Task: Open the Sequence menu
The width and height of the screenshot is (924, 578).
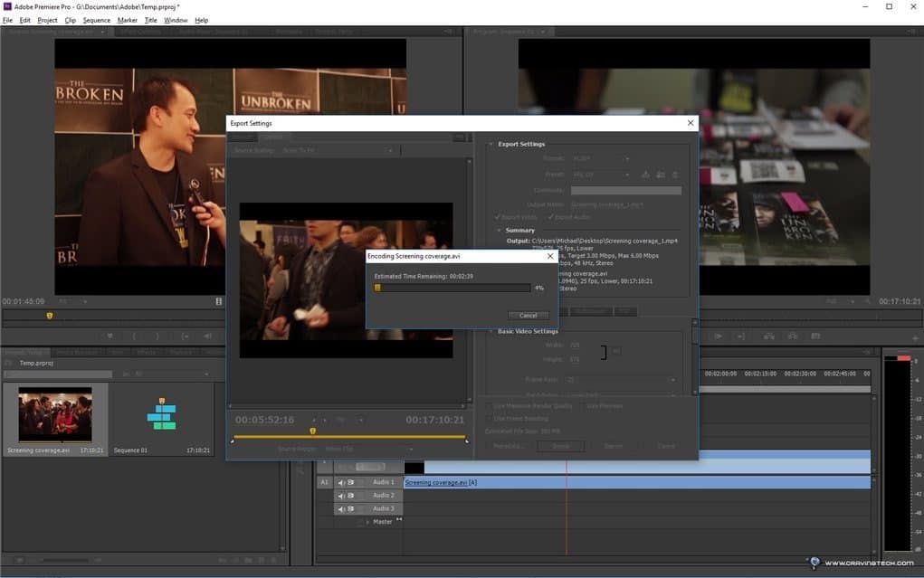Action: click(97, 20)
